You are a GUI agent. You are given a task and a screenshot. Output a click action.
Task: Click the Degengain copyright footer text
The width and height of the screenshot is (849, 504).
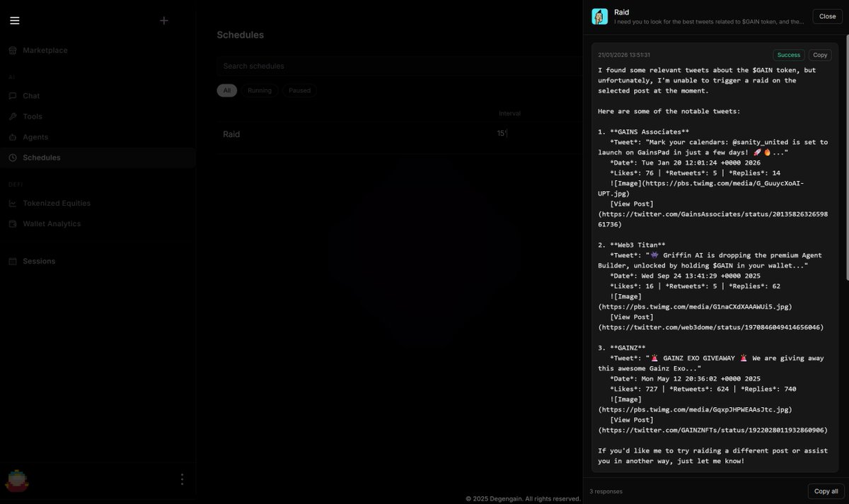(x=523, y=498)
